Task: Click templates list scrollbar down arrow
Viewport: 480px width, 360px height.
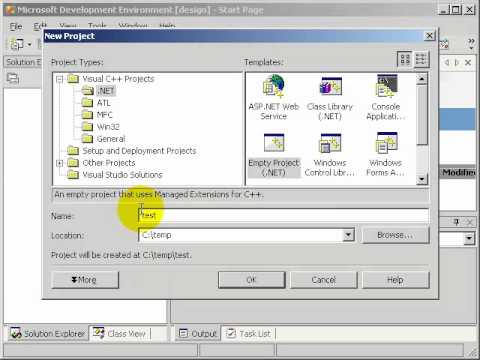Action: tap(422, 179)
